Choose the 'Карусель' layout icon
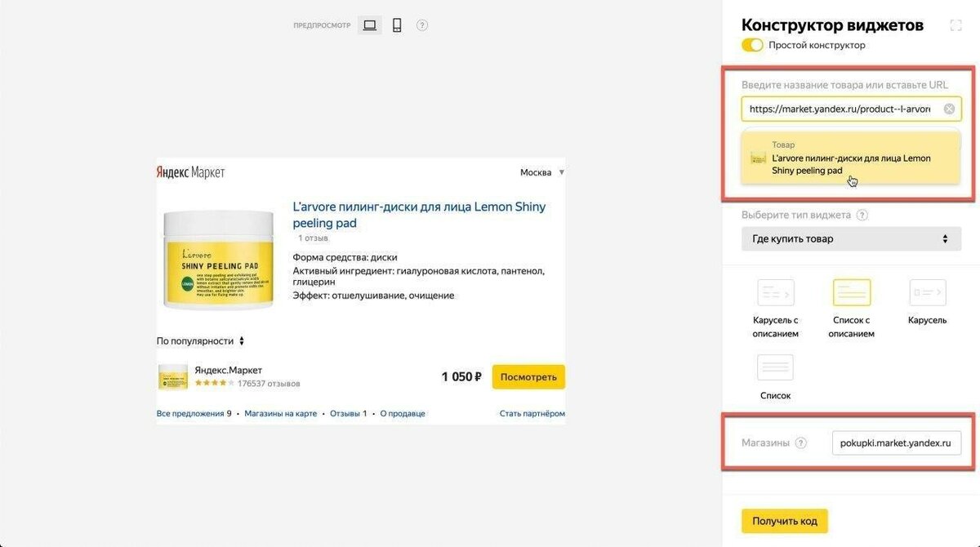 (927, 292)
